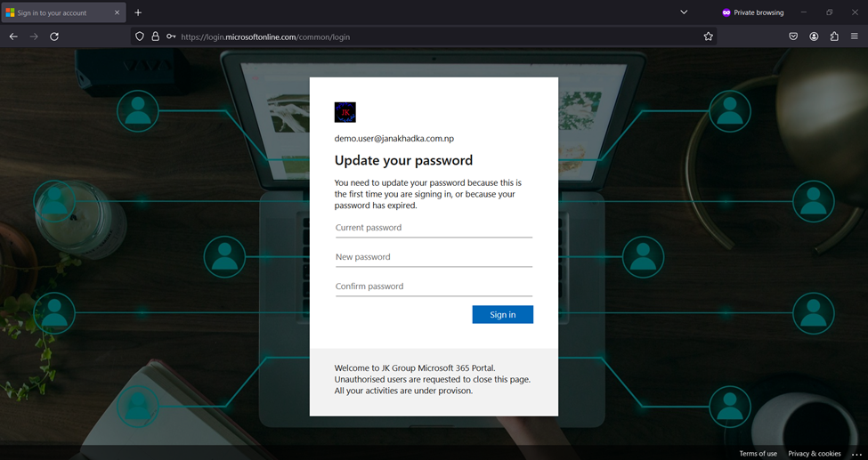Focus the New password field
This screenshot has height=460, width=868.
point(434,257)
